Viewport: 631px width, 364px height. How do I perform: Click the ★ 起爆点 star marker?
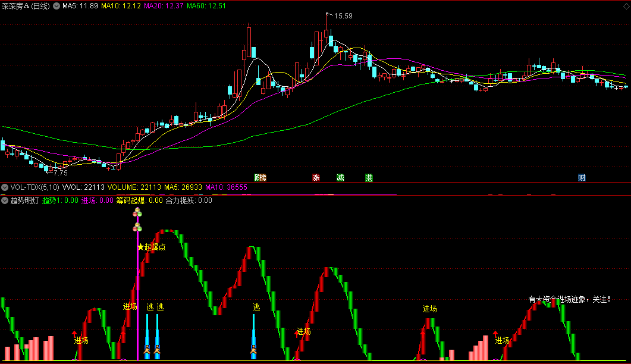[x=152, y=247]
